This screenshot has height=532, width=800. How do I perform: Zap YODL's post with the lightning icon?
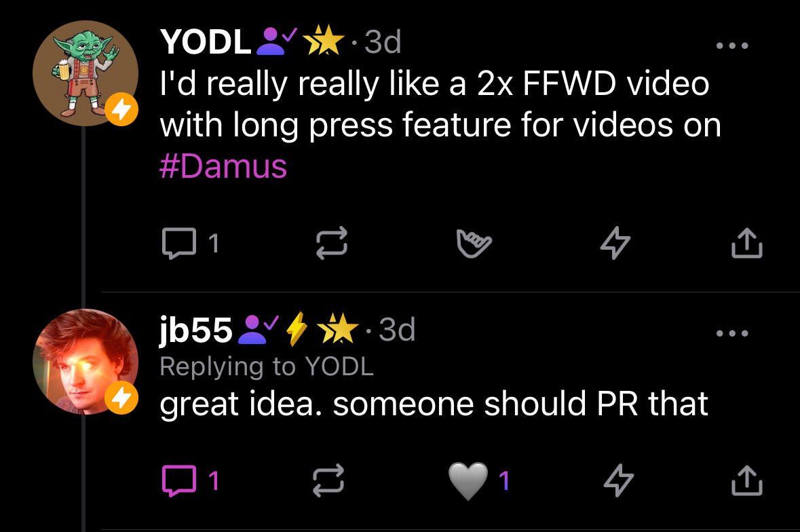(x=615, y=243)
